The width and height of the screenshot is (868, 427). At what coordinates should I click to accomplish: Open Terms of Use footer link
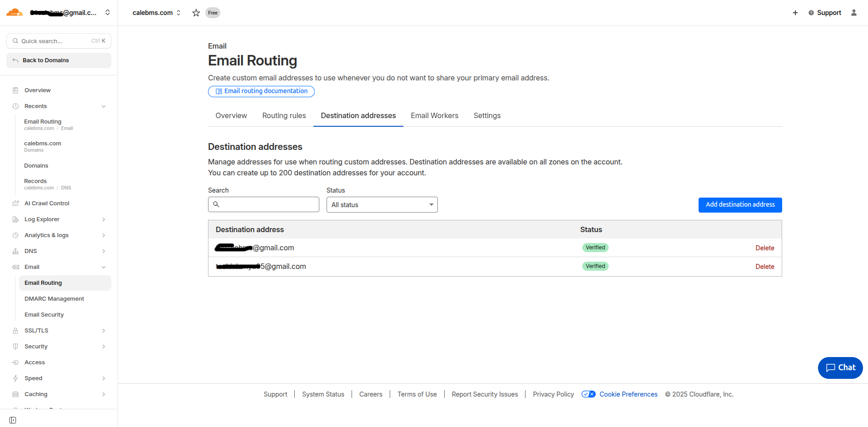coord(417,394)
